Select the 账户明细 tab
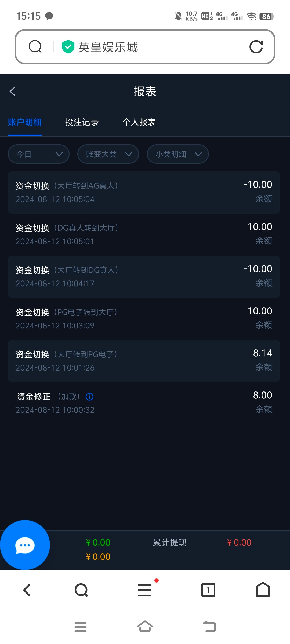This screenshot has height=644, width=290. coord(25,122)
